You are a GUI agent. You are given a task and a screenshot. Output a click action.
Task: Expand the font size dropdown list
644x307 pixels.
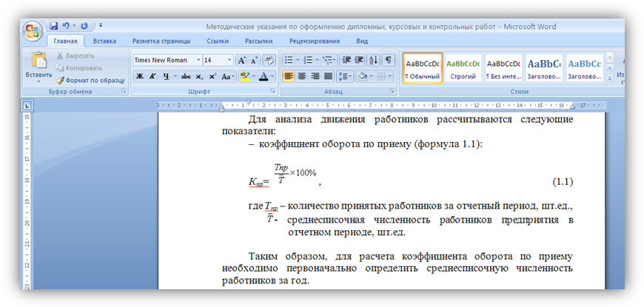229,60
